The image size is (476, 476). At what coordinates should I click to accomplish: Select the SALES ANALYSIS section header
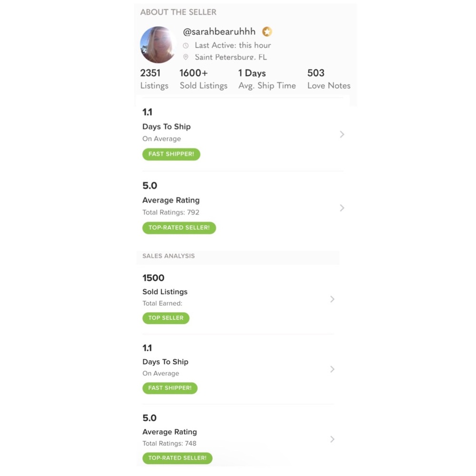169,256
